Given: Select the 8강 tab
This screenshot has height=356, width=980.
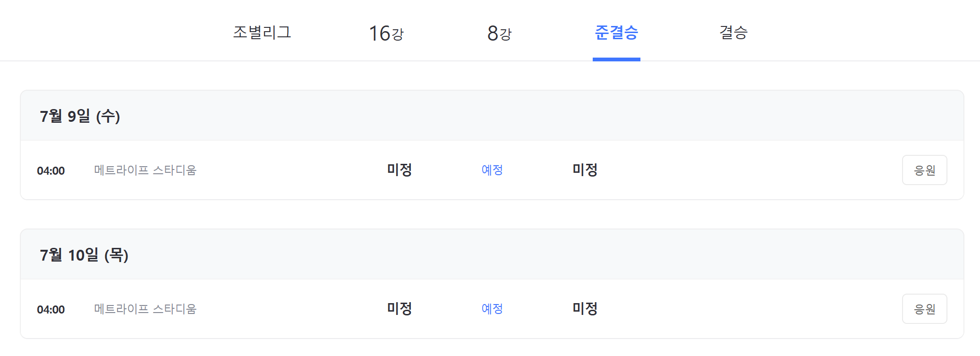Looking at the screenshot, I should pyautogui.click(x=501, y=33).
